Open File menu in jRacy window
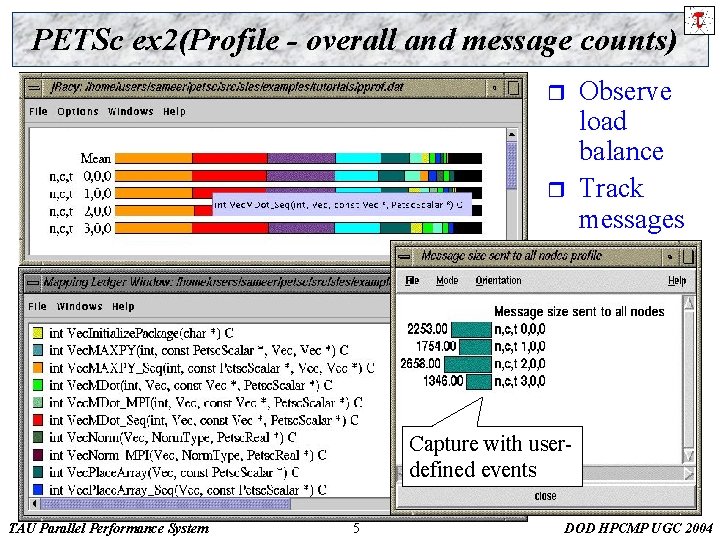Image resolution: width=720 pixels, height=540 pixels. (38, 112)
